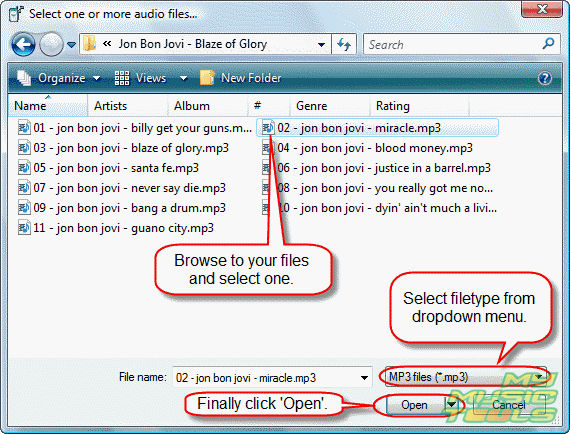Close the Select audio files dialog
Viewport: 570px width, 434px height.
pyautogui.click(x=542, y=9)
